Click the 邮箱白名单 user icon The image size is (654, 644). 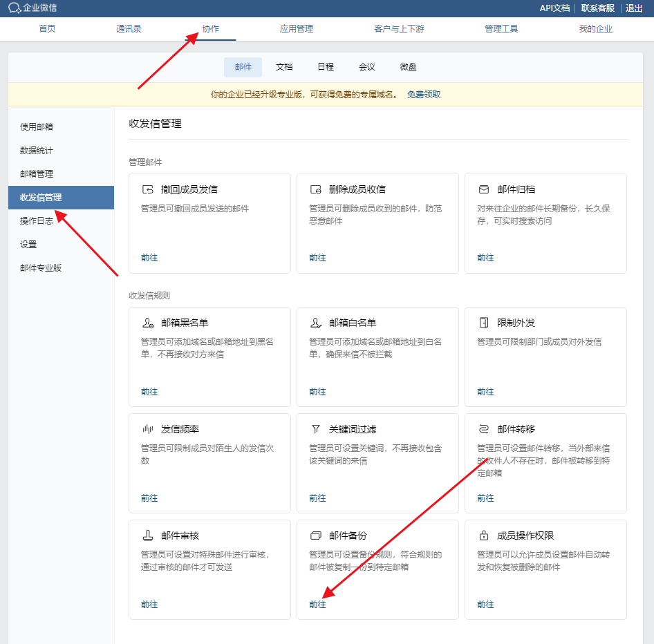[315, 323]
